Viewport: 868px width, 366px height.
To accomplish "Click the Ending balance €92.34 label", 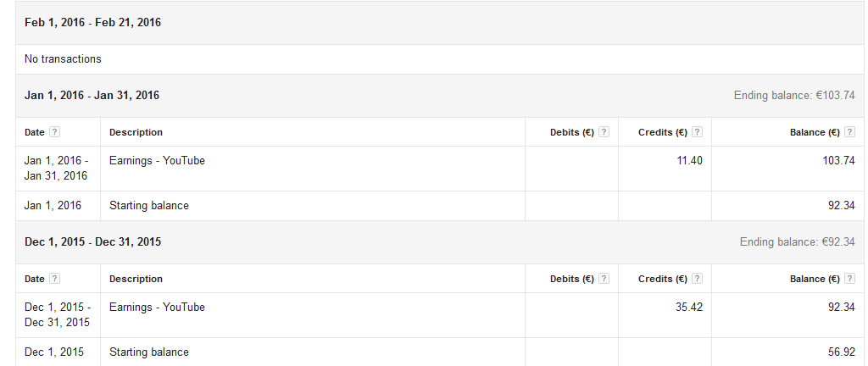I will click(x=797, y=242).
